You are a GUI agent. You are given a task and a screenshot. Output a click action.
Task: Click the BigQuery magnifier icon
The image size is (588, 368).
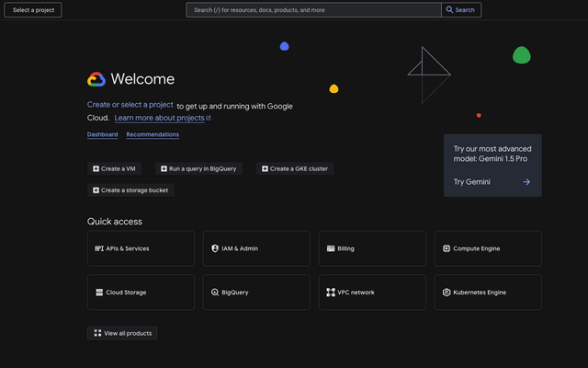[215, 293]
